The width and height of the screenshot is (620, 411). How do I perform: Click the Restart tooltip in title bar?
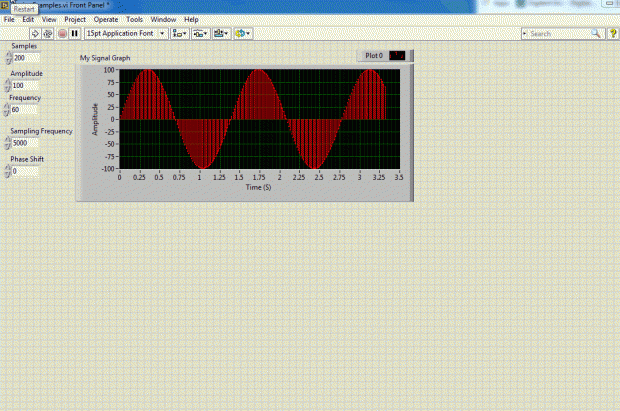[x=24, y=9]
